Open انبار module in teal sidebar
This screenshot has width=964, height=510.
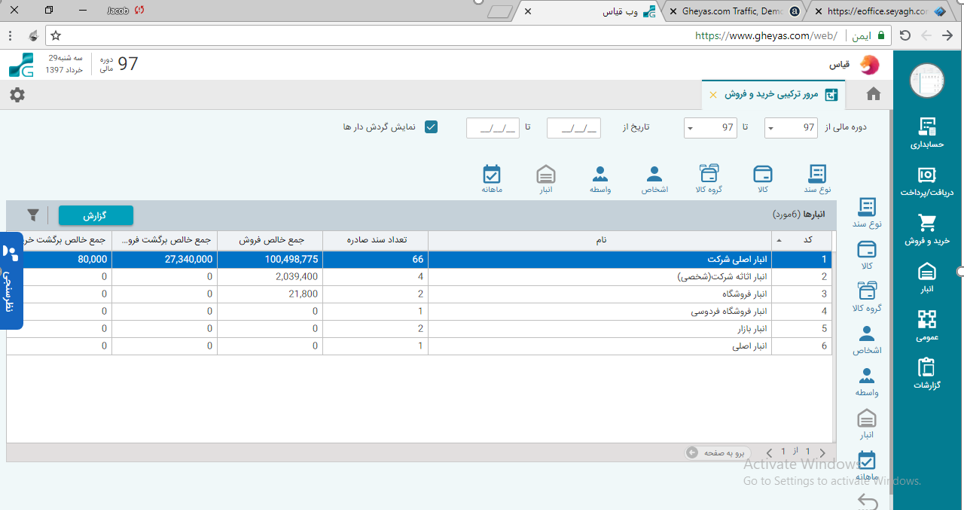(926, 278)
